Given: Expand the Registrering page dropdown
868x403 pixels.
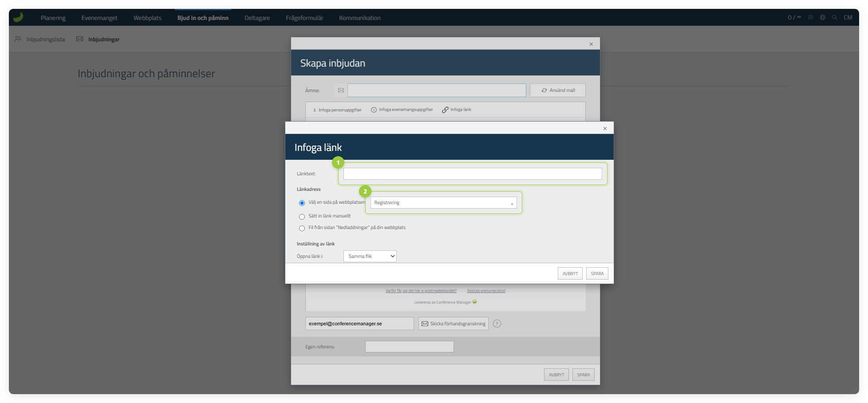Looking at the screenshot, I should (444, 202).
